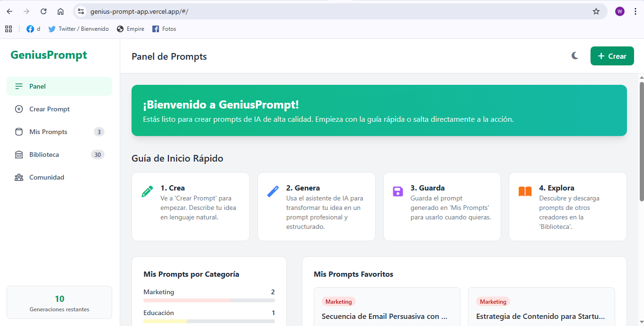Open the Twitter / Bienvenido bookmark

[79, 29]
